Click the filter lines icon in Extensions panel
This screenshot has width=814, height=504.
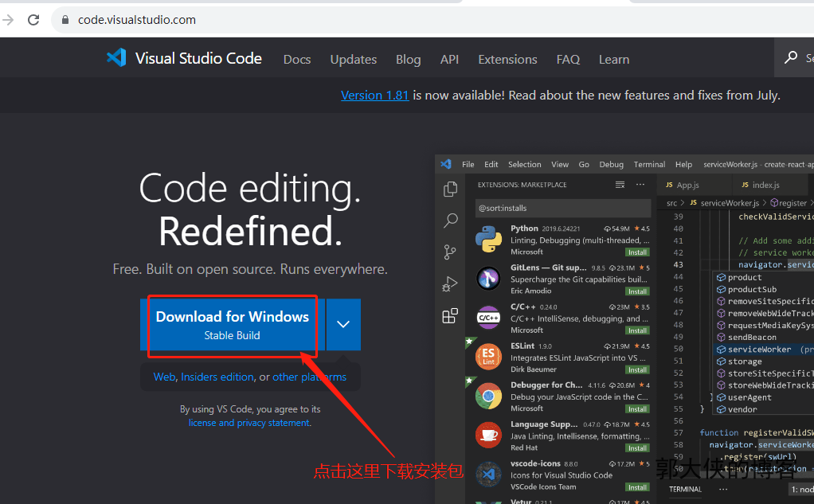click(x=620, y=185)
